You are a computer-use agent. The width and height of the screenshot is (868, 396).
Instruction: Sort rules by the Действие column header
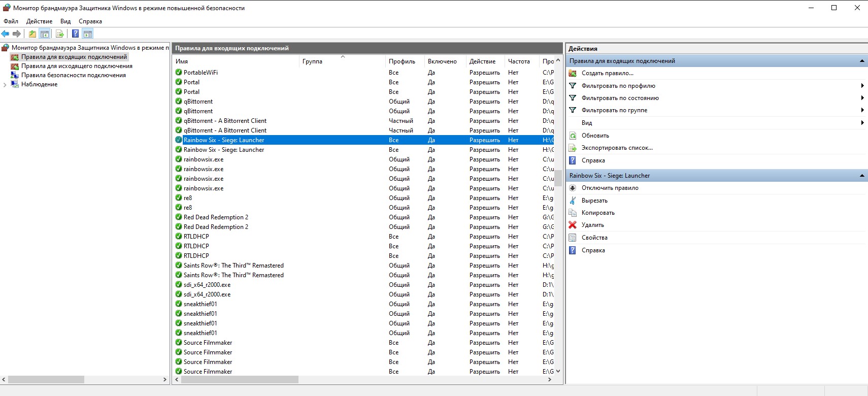pos(485,61)
